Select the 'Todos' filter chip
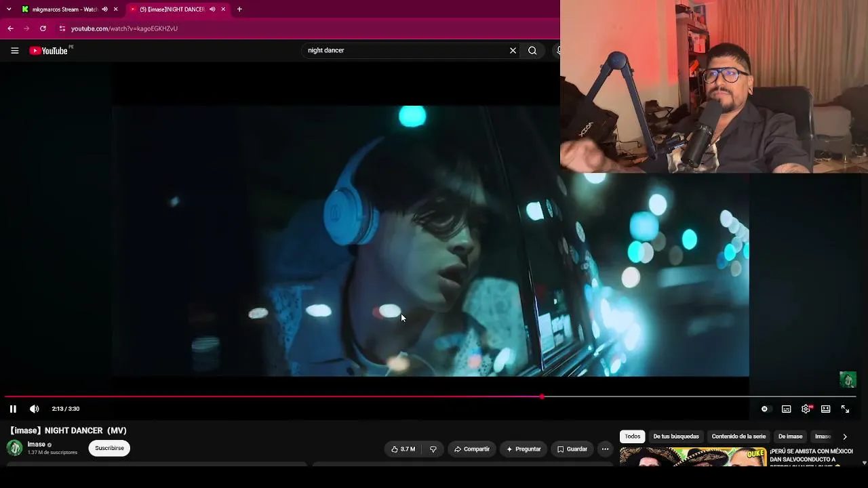868x488 pixels. click(633, 436)
